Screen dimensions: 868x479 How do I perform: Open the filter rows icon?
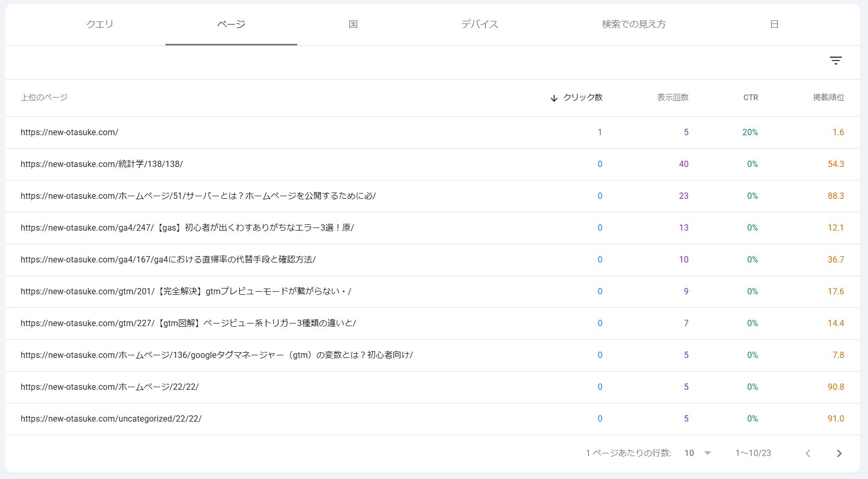coord(836,61)
